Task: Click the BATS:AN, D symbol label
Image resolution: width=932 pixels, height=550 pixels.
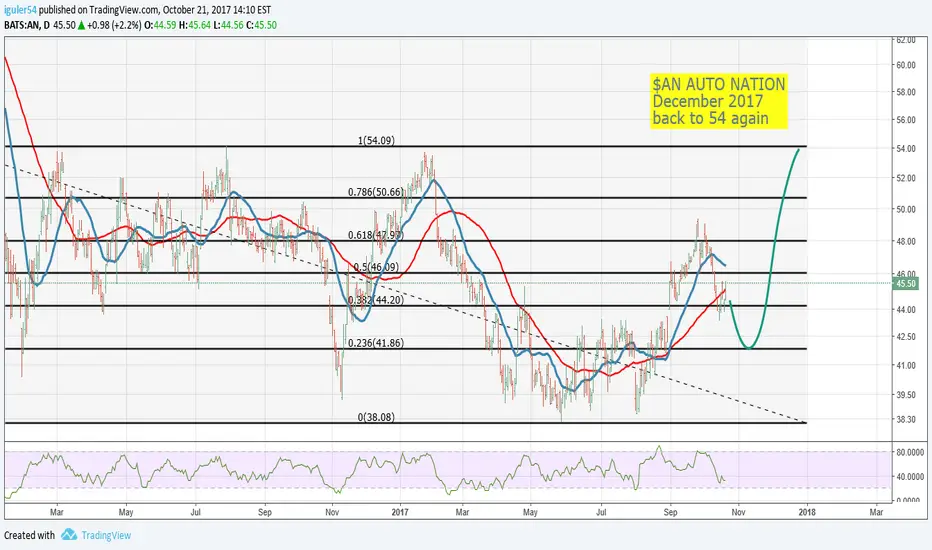Action: [27, 25]
